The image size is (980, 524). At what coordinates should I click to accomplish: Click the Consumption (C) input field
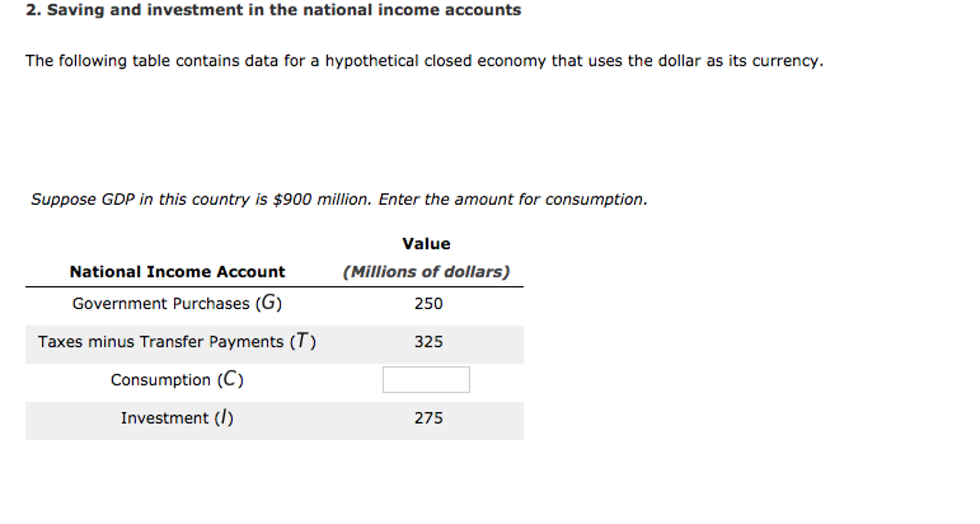[x=425, y=379]
